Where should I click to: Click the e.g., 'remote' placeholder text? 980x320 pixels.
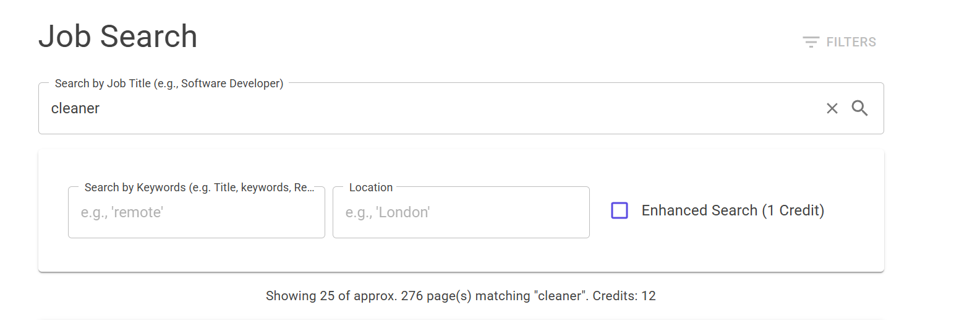coord(122,212)
